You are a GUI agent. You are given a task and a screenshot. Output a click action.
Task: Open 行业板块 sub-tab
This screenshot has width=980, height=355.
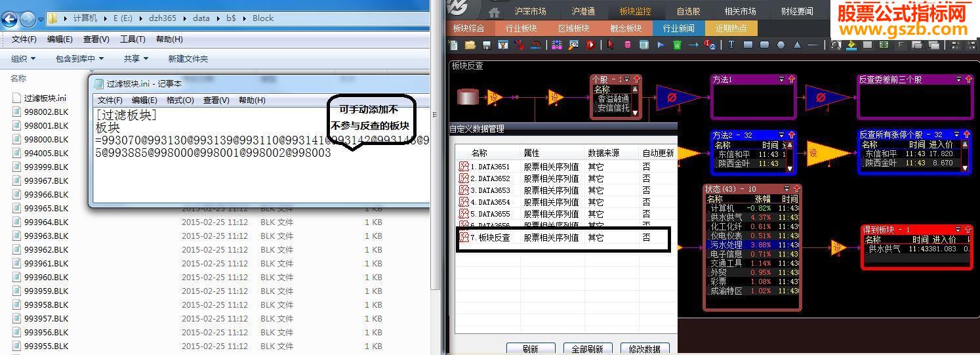pos(521,28)
